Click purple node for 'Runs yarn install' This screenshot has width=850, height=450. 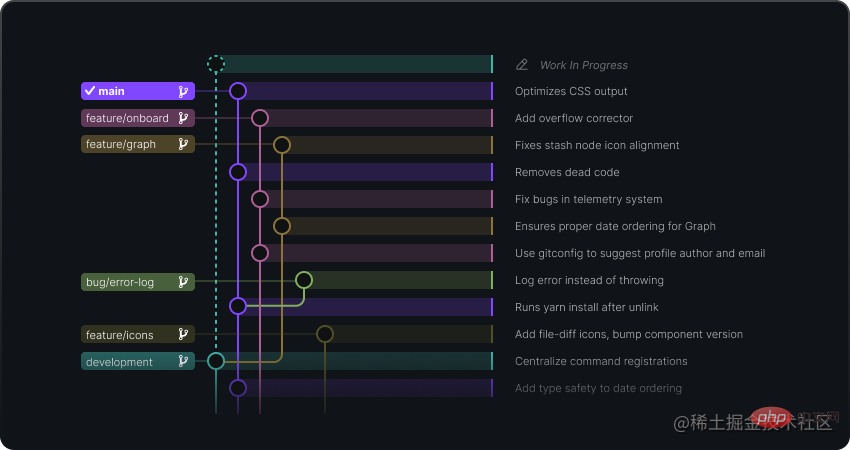tap(238, 307)
